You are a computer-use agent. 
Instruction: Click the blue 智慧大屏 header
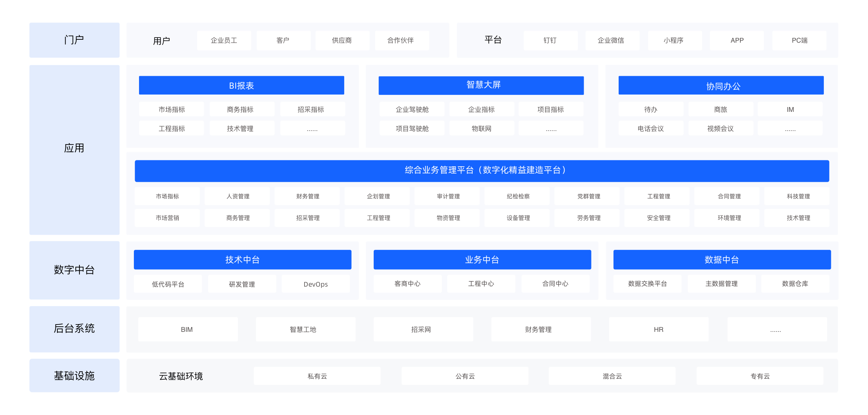point(481,85)
